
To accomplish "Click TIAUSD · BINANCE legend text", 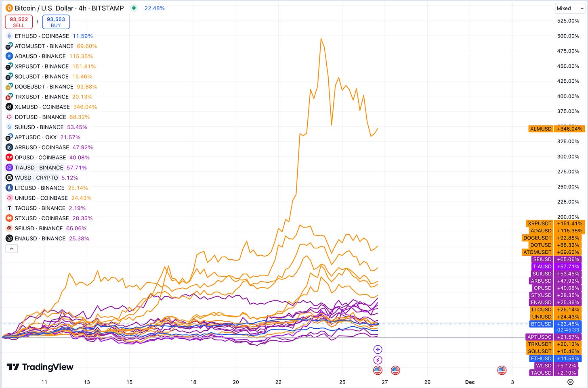I will coord(39,167).
